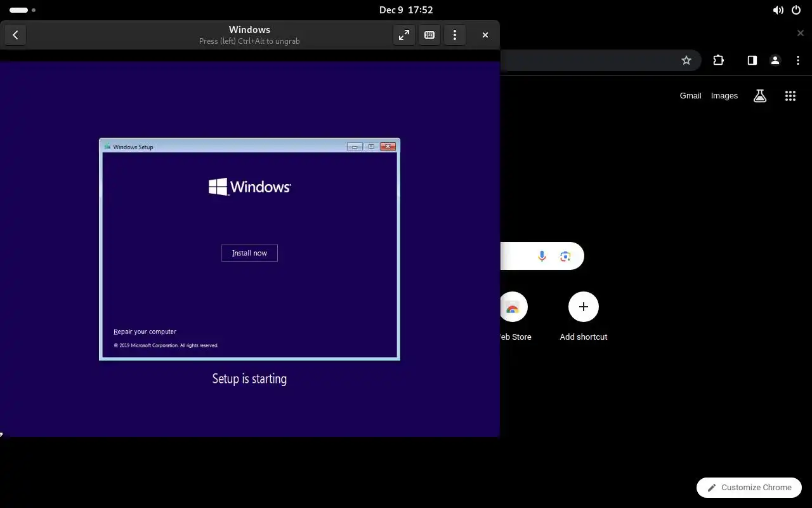Bookmark page with Chrome star icon
The height and width of the screenshot is (508, 812).
coord(686,60)
